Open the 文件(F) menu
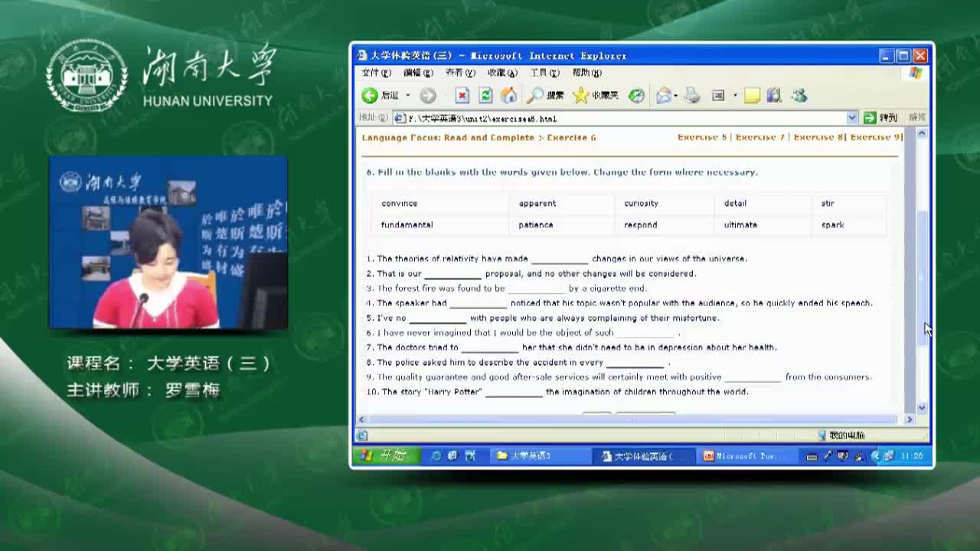This screenshot has width=980, height=551. (376, 73)
